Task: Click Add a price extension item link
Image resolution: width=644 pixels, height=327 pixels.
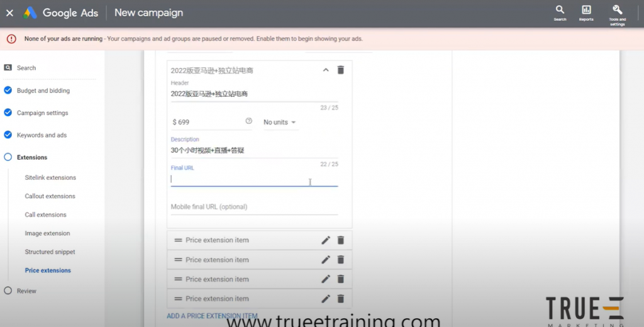Action: click(x=212, y=316)
